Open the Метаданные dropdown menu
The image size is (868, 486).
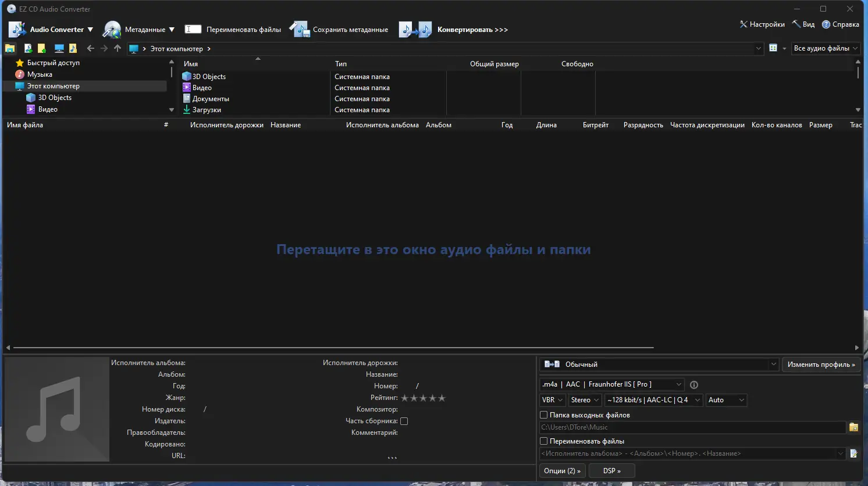click(139, 29)
